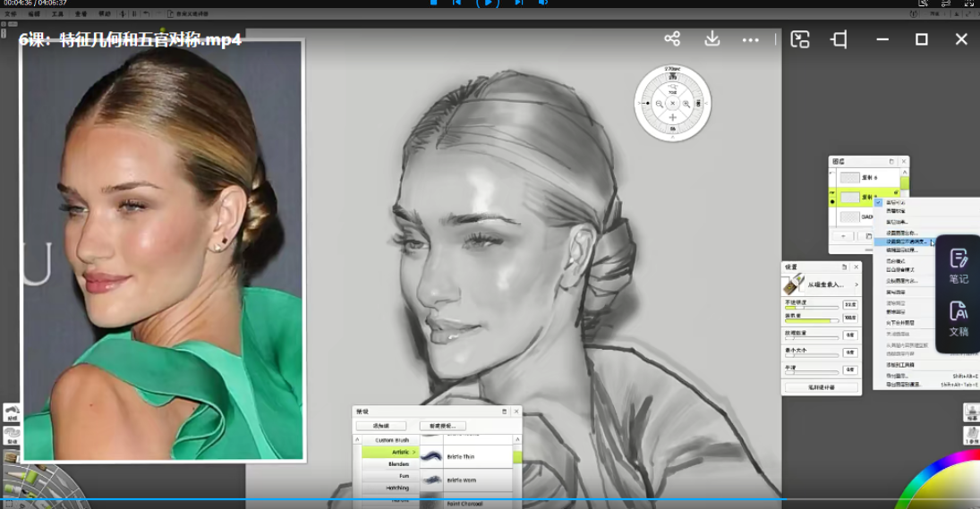Click the plus icon in navigator wheel
Screen dimensions: 980x509
(672, 117)
